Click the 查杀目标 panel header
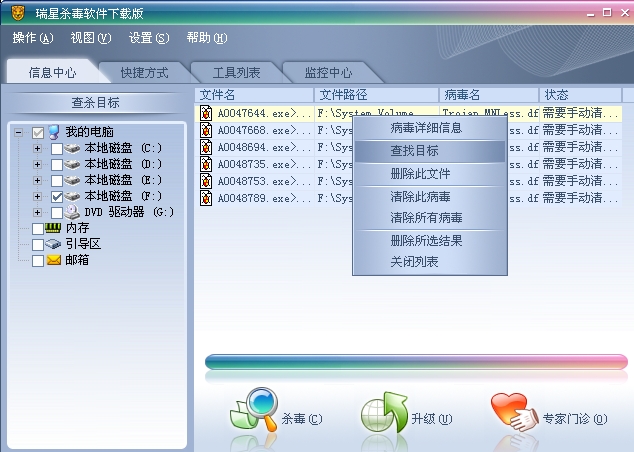 tap(96, 103)
